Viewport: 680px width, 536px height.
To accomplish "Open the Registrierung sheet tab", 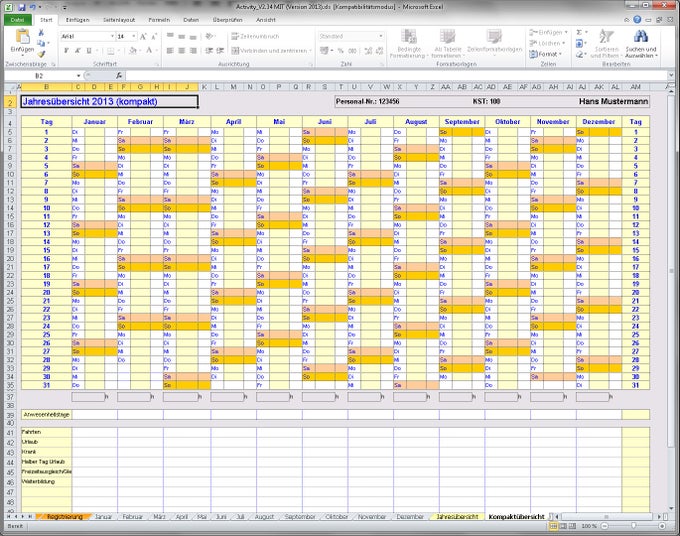I will click(x=64, y=516).
